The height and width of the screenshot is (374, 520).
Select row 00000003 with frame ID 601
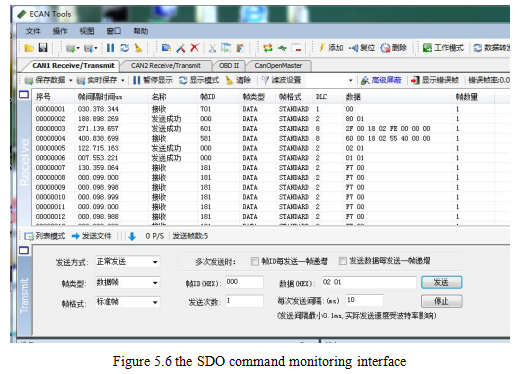coord(263,129)
